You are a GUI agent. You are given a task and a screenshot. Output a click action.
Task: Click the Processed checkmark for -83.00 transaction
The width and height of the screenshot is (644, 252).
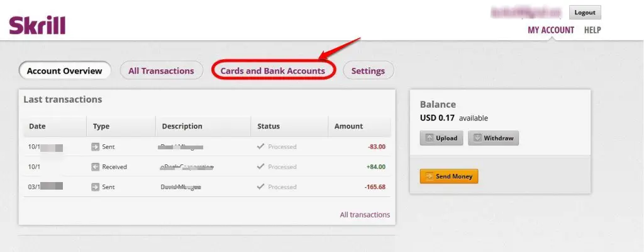coord(260,146)
